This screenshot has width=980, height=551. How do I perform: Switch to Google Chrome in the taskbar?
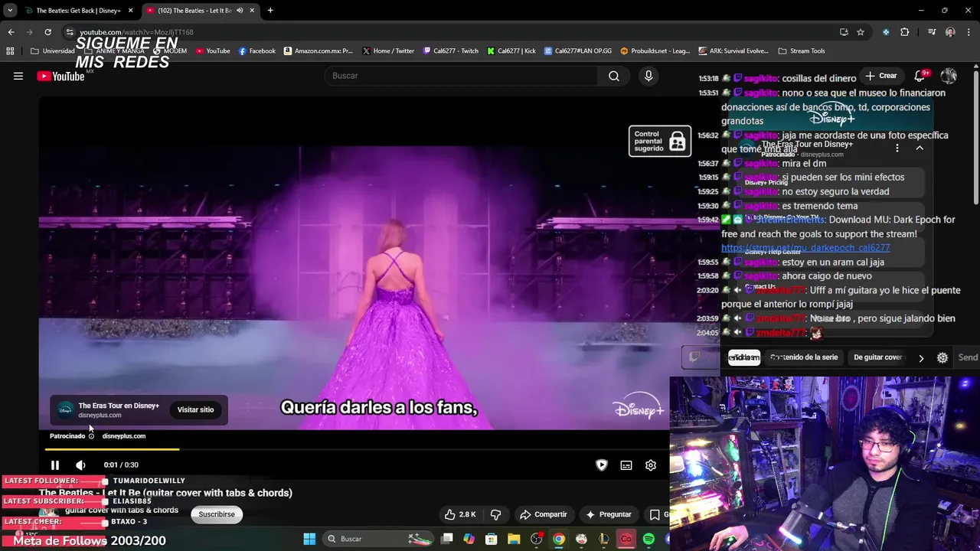559,539
